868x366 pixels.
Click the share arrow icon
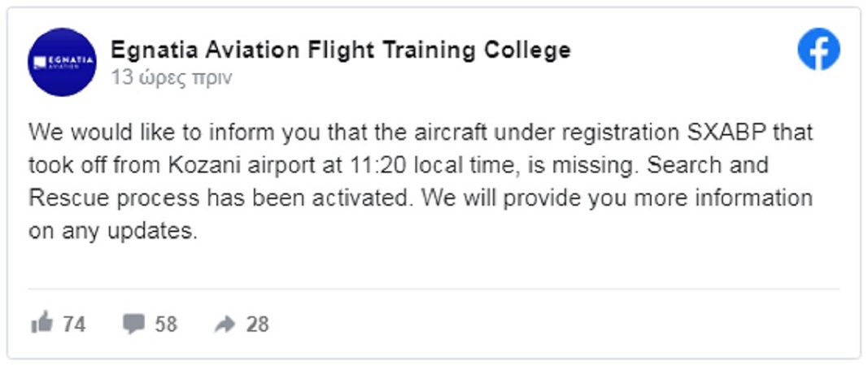pyautogui.click(x=225, y=324)
